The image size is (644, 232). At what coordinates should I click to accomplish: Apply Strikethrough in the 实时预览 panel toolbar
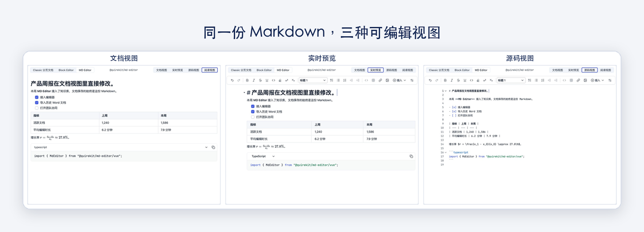click(x=260, y=80)
